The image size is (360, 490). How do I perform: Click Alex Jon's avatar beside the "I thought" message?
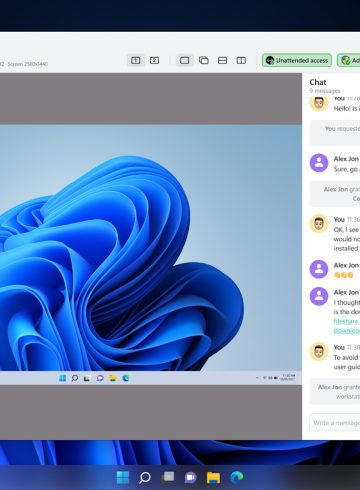pyautogui.click(x=319, y=296)
